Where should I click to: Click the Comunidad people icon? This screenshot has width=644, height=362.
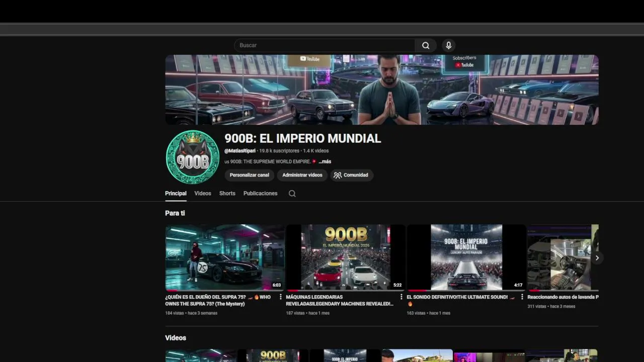click(x=338, y=175)
